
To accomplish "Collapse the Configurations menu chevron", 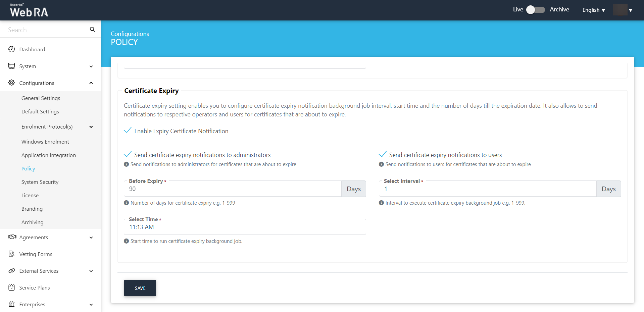I will [x=91, y=83].
